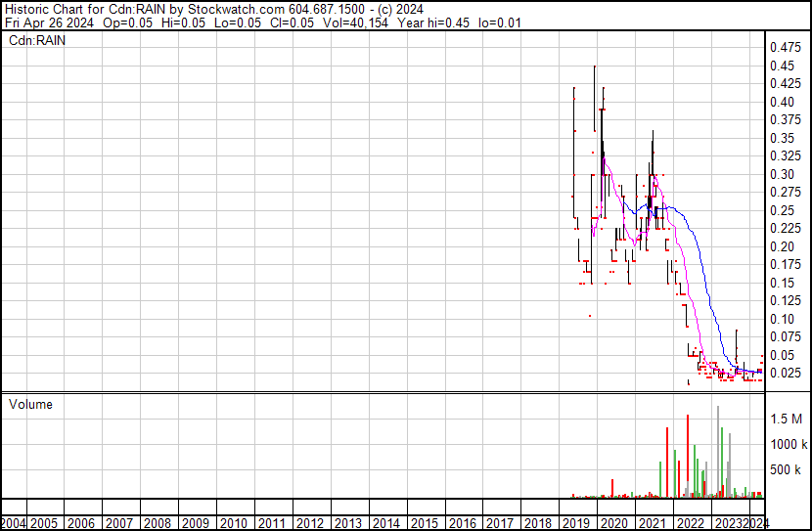Click the '1000 k' volume axis label
812x531 pixels.
pyautogui.click(x=789, y=444)
